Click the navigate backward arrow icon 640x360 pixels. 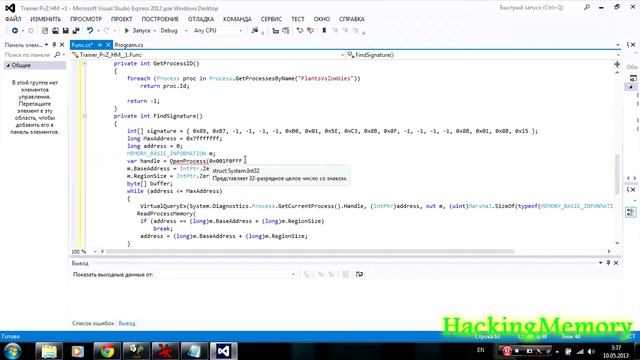[x=15, y=31]
